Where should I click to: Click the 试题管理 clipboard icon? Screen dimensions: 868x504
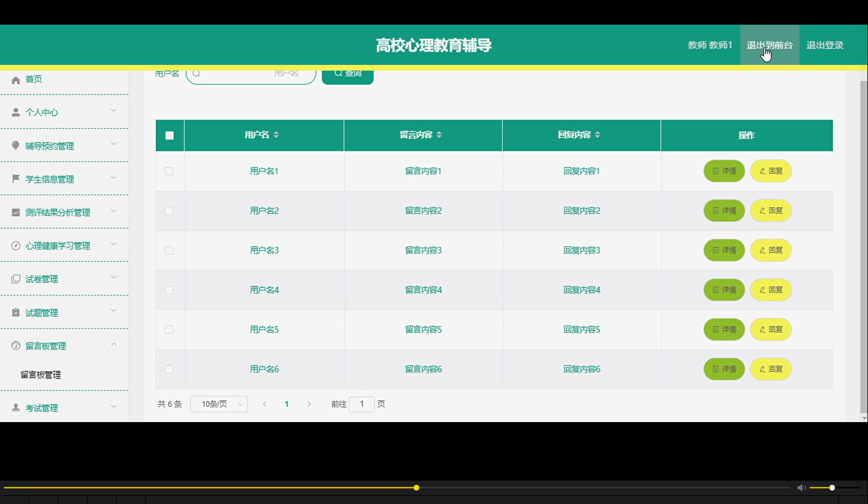tap(16, 312)
